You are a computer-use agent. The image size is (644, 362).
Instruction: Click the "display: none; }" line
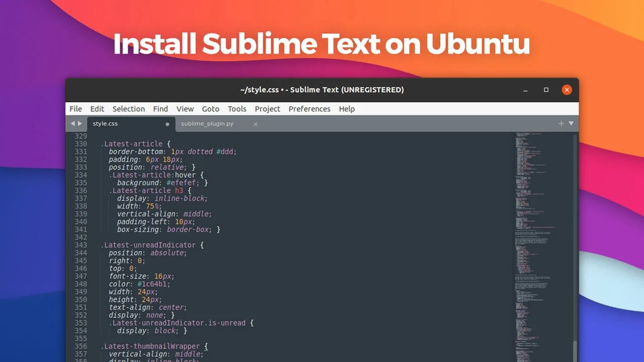click(141, 315)
